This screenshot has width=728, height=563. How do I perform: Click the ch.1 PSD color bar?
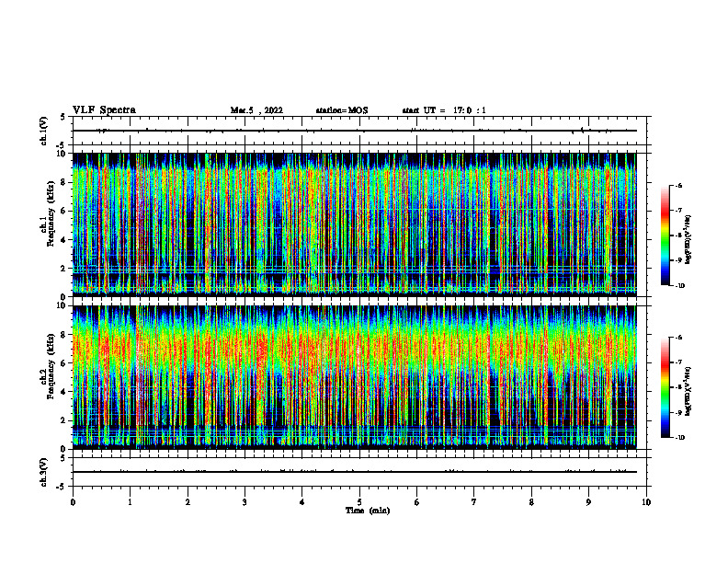point(665,236)
